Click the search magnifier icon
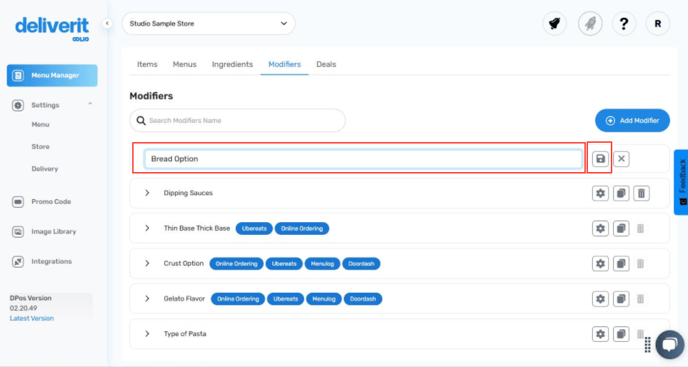 141,120
